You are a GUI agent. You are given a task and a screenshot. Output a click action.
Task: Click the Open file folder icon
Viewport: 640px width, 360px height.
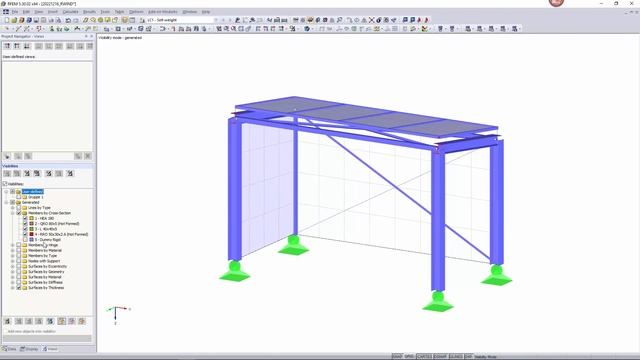click(14, 20)
